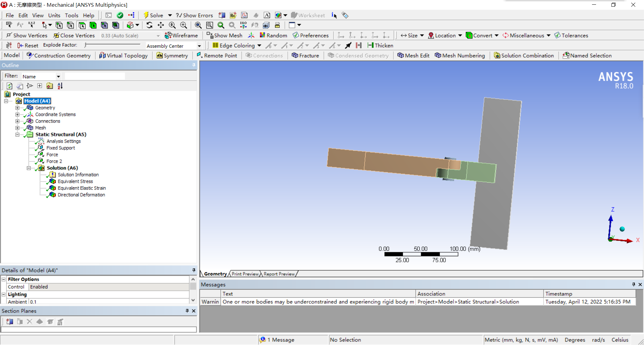
Task: Switch to the Print Preview tab
Action: 245,274
